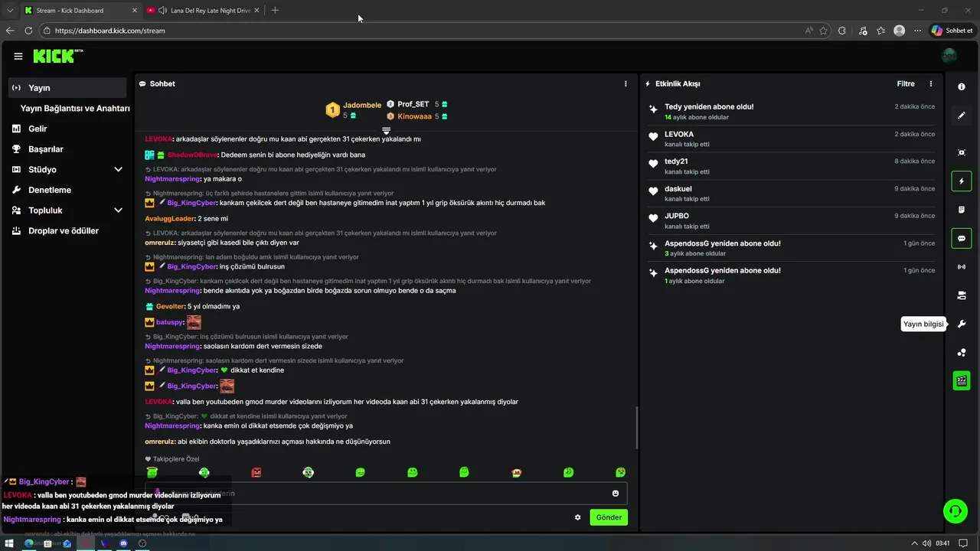Click username Gevolter in chat
Viewport: 980px width, 551px height.
[x=170, y=307]
